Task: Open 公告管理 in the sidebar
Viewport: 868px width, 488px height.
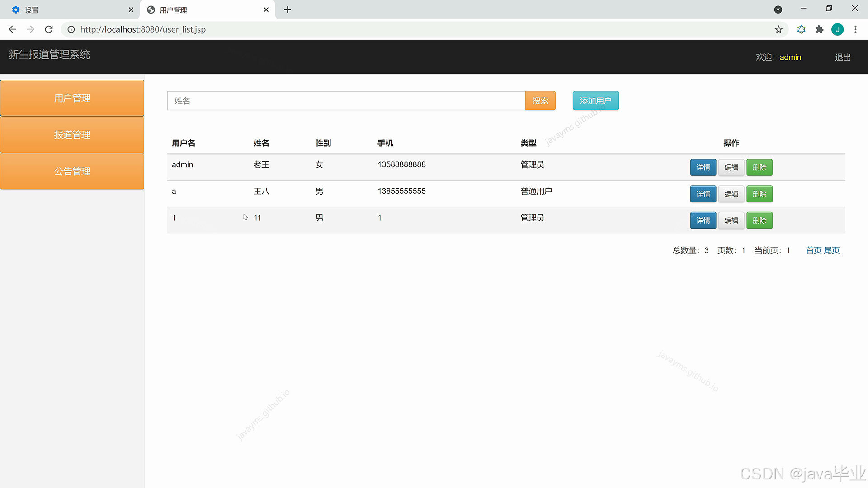Action: click(72, 171)
